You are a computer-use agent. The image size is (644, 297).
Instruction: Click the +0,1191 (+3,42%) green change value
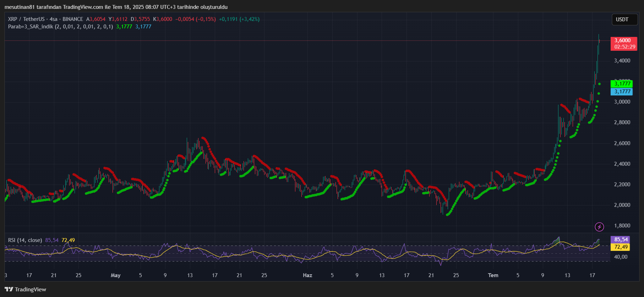point(239,19)
